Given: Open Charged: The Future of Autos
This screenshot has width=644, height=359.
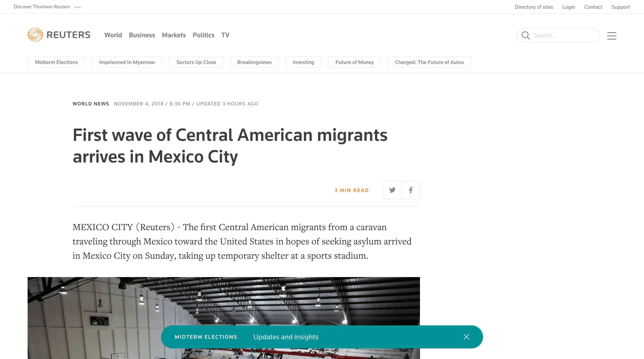Looking at the screenshot, I should pos(429,62).
